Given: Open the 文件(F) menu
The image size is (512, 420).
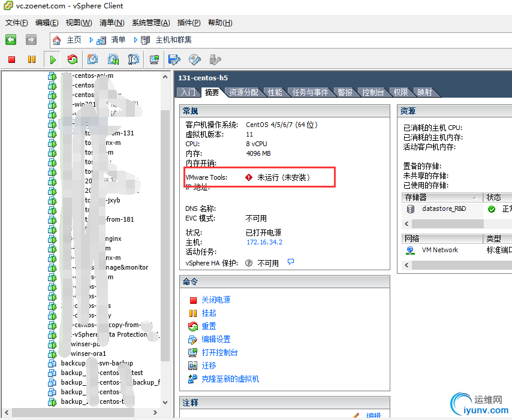Looking at the screenshot, I should [17, 23].
